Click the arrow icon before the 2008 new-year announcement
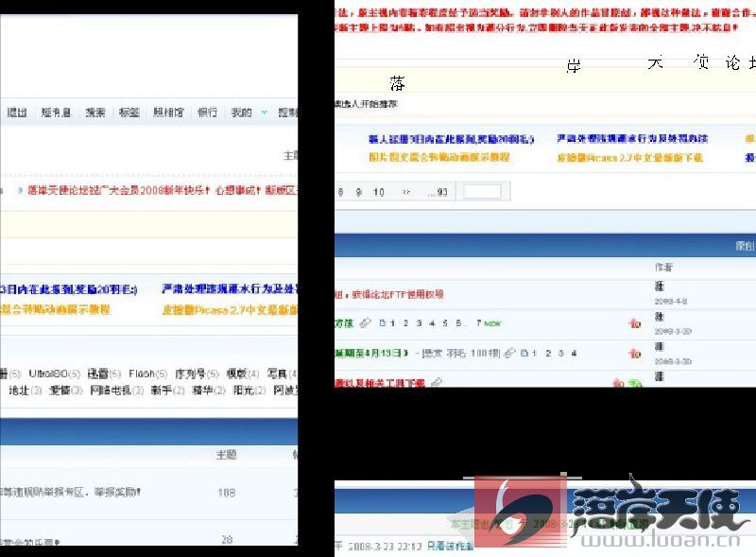The image size is (756, 557). pyautogui.click(x=20, y=191)
